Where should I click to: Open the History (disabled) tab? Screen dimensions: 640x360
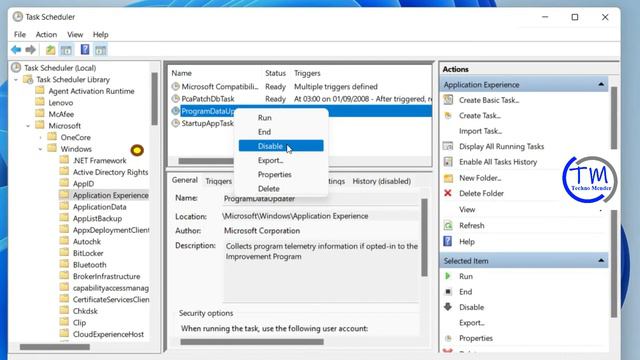click(x=382, y=181)
